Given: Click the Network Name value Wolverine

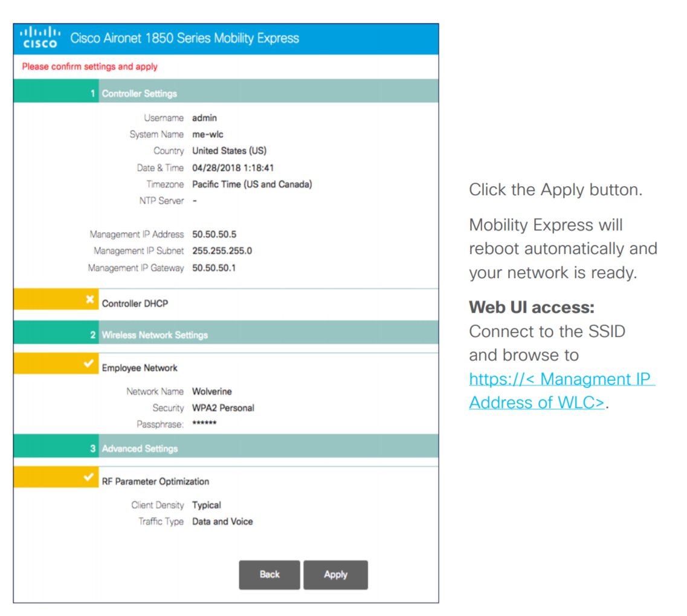Looking at the screenshot, I should [211, 392].
